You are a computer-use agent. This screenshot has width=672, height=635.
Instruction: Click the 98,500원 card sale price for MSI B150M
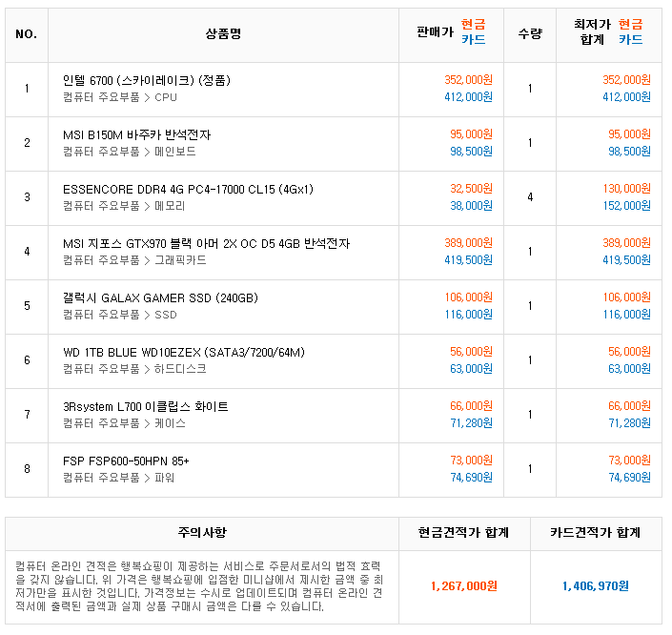[471, 152]
